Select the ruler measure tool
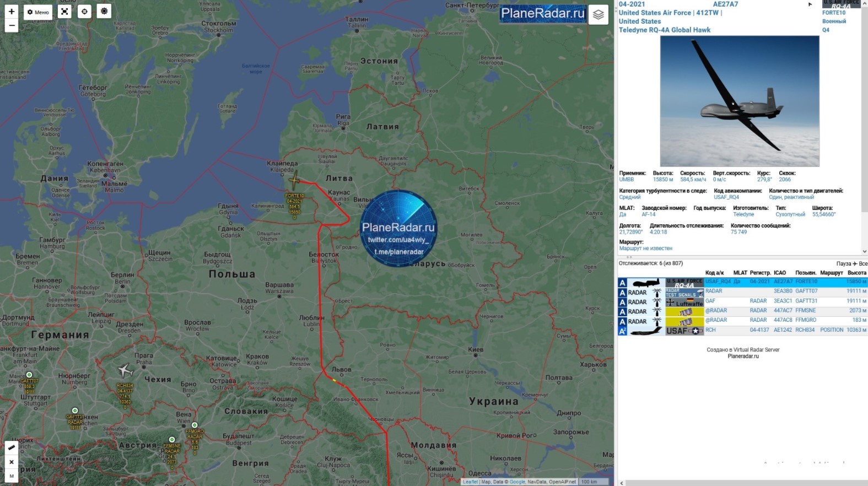The width and height of the screenshot is (868, 486). tap(11, 447)
